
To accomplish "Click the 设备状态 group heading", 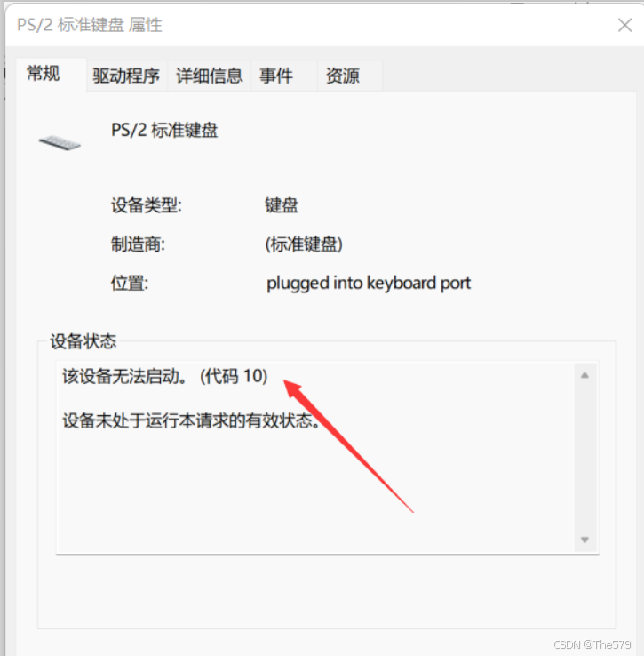I will pyautogui.click(x=83, y=341).
